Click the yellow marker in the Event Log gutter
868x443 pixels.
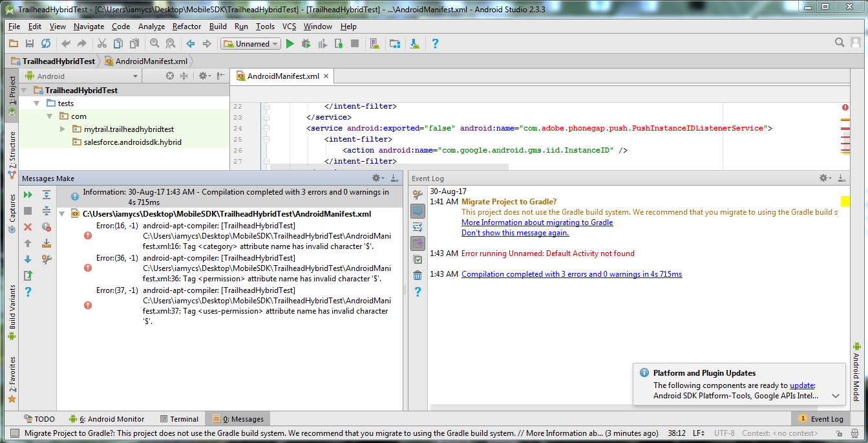coord(845,202)
